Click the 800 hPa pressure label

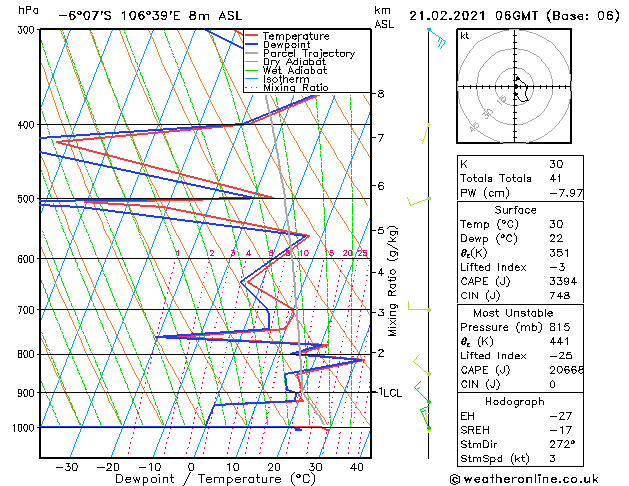coord(28,354)
